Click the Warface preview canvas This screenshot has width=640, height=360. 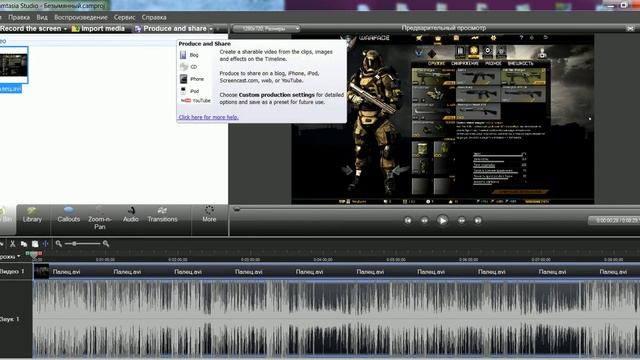coord(442,119)
